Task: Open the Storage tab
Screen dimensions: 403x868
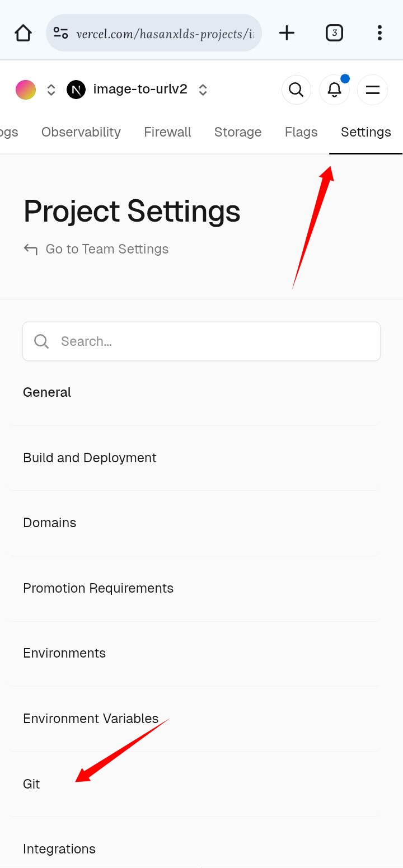Action: (x=238, y=132)
